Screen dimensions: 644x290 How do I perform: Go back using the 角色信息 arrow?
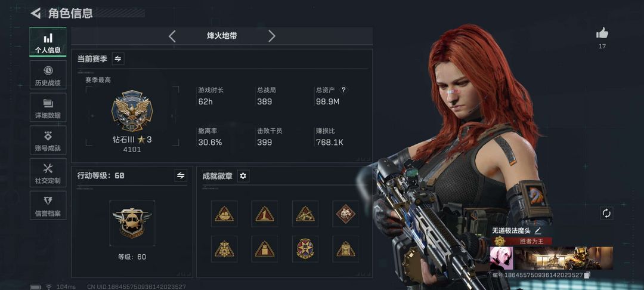36,13
